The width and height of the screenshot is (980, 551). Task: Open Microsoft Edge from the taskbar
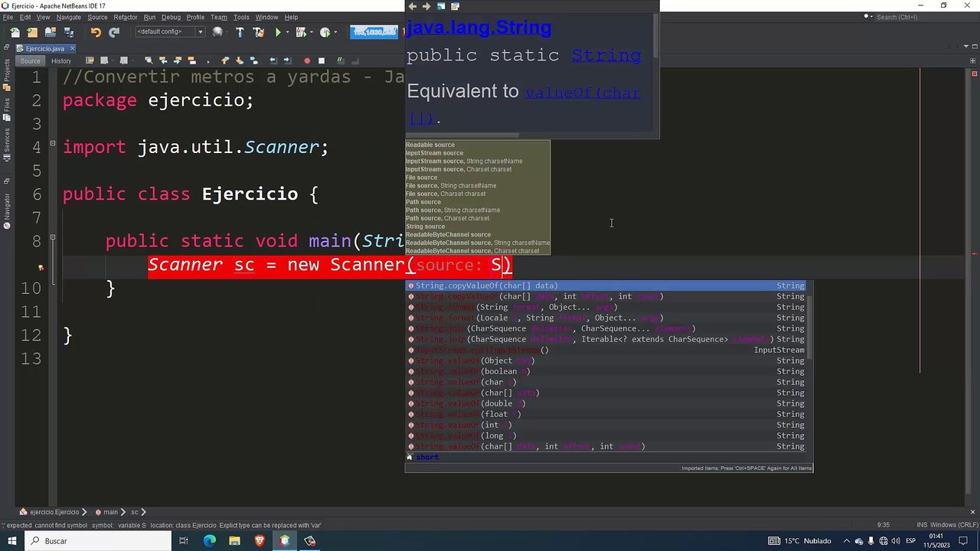210,541
